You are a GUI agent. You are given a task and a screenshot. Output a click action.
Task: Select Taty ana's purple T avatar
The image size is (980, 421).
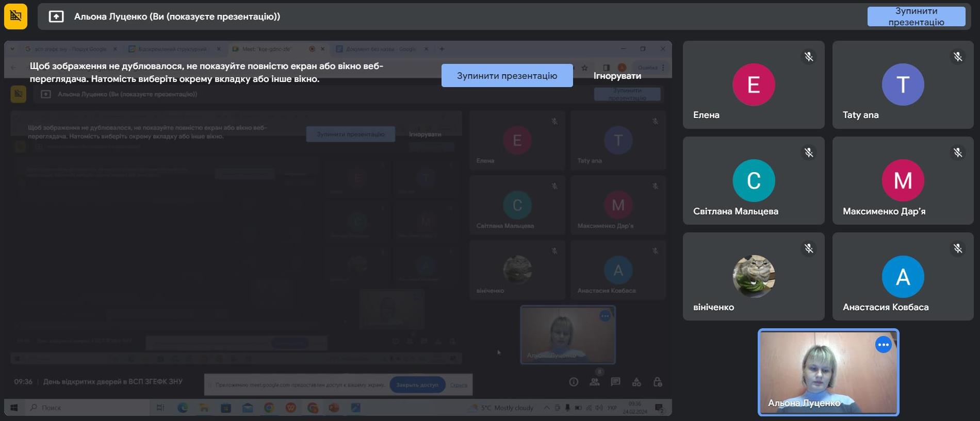click(903, 85)
